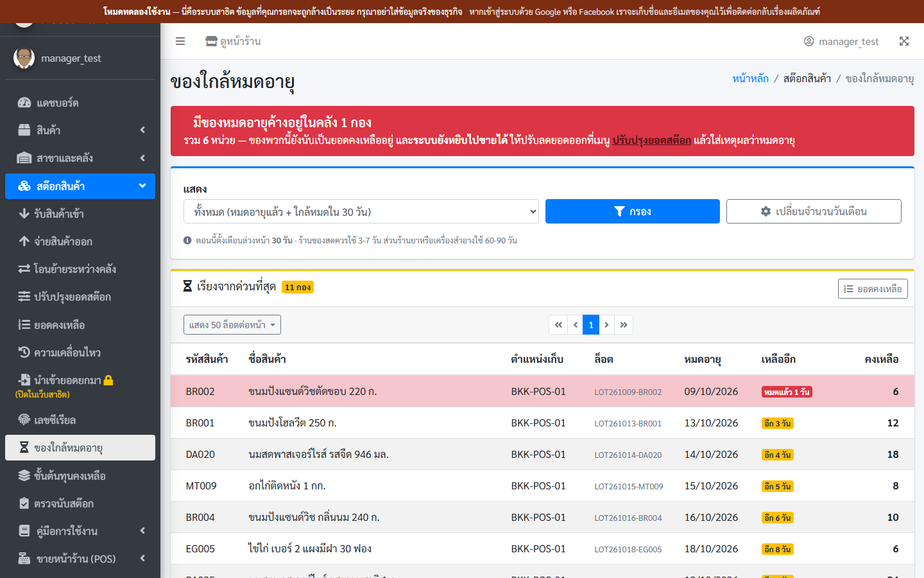Click the ยอดคงเหลือ button in the table header
924x578 pixels.
coord(873,289)
